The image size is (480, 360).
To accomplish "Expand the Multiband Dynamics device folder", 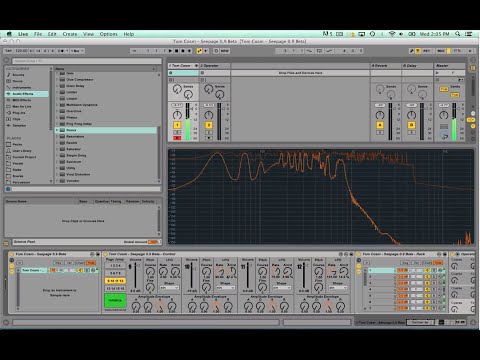I will point(57,105).
